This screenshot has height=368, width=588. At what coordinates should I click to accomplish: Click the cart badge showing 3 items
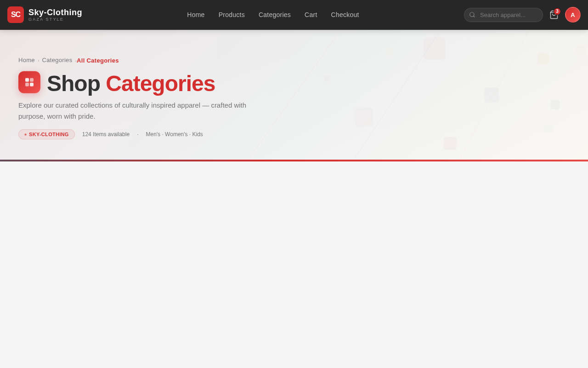tap(556, 11)
